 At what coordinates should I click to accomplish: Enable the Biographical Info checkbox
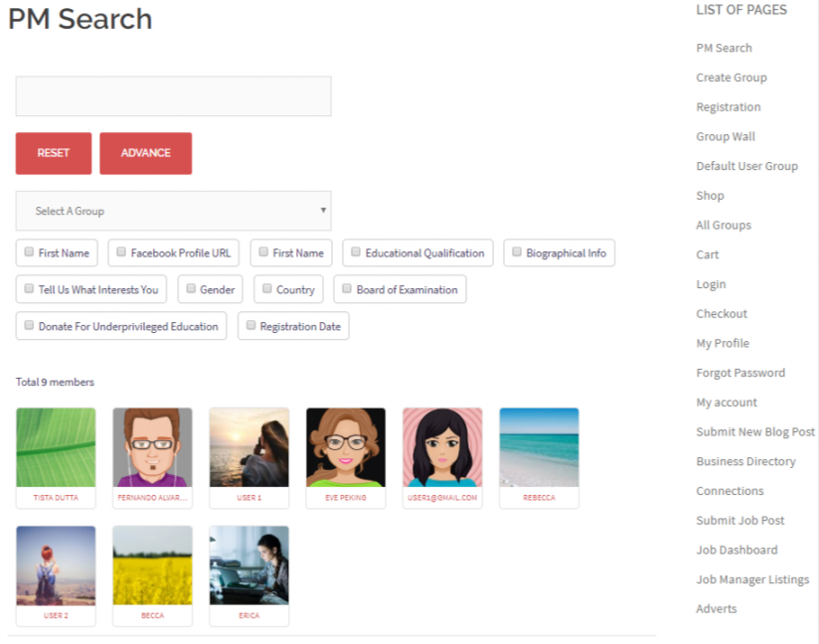coord(517,252)
